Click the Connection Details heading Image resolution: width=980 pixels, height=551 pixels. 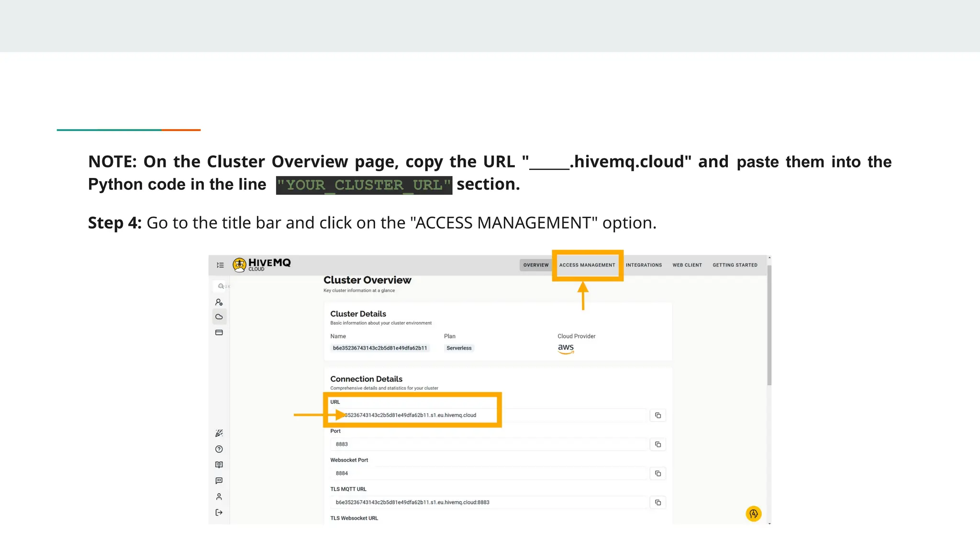[x=366, y=379]
